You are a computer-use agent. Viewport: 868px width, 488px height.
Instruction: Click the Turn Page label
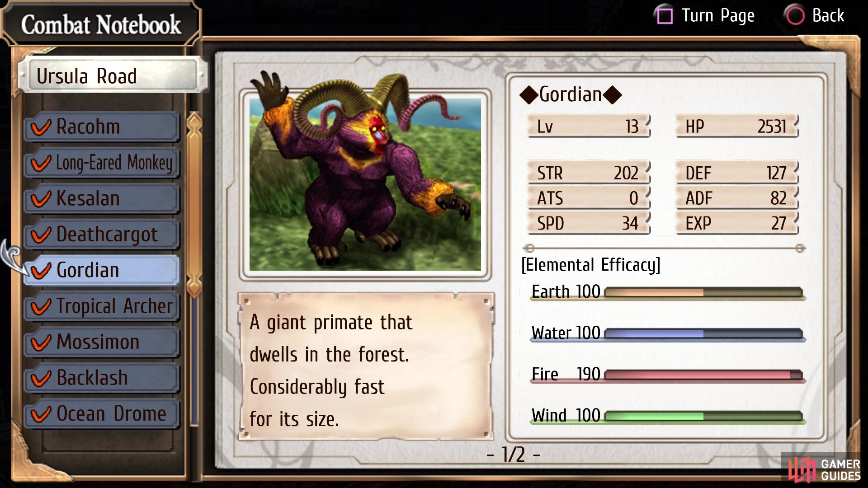coord(718,16)
